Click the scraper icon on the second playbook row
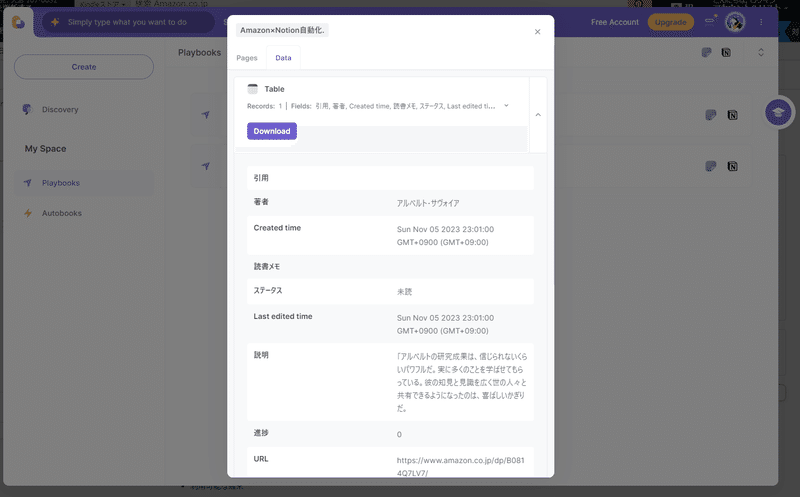The width and height of the screenshot is (800, 497). [711, 166]
